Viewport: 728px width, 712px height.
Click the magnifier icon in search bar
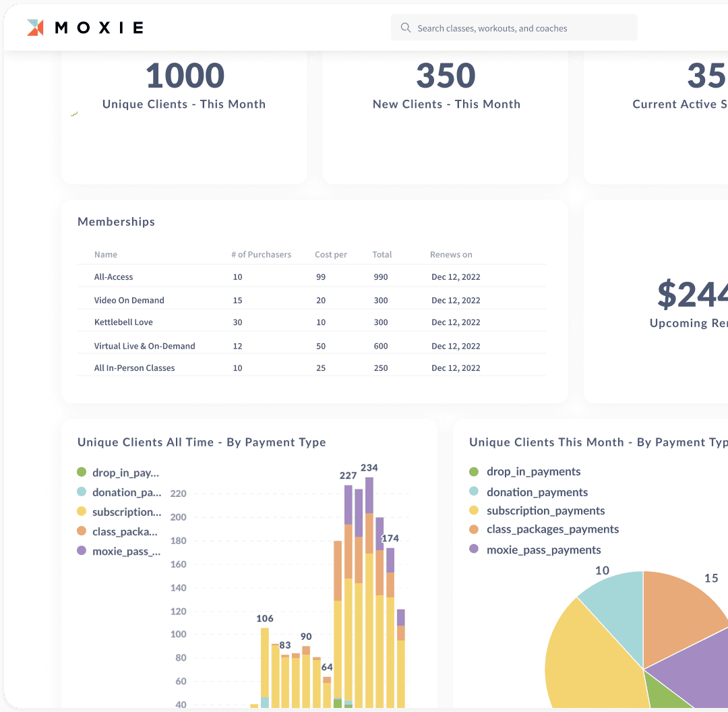(406, 28)
